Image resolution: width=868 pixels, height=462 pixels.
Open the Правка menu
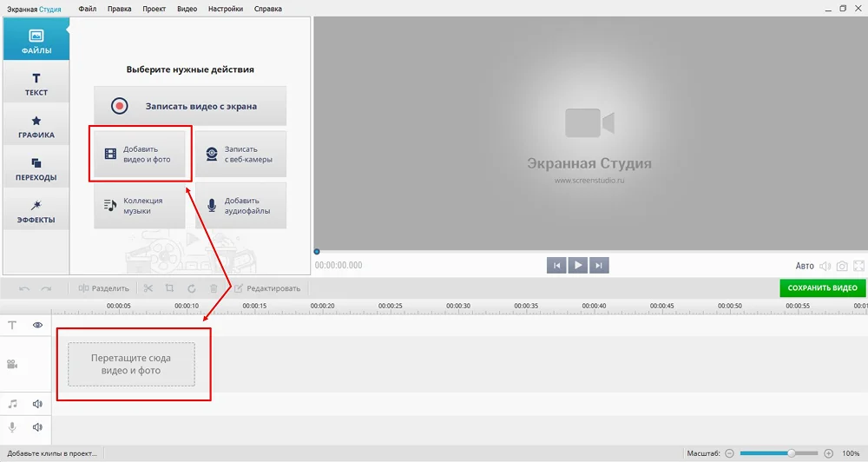coord(120,9)
